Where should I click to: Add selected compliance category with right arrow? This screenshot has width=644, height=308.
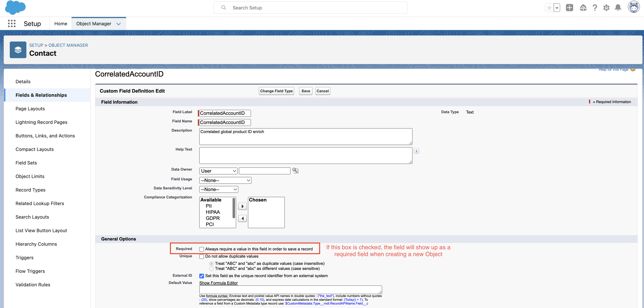pos(242,206)
